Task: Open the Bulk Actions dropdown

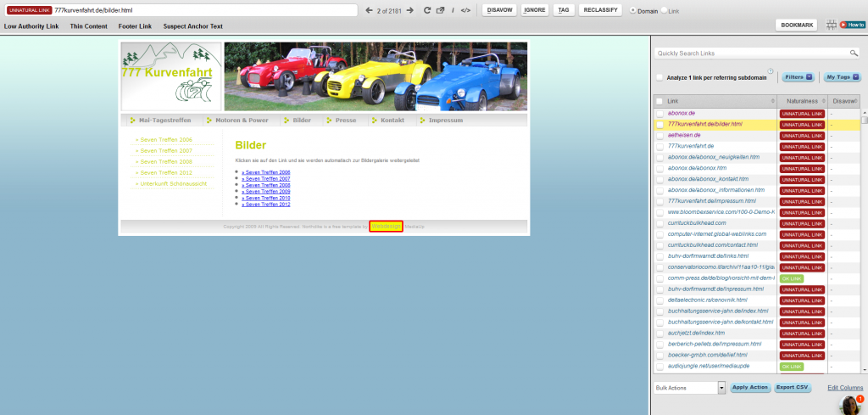Action: pyautogui.click(x=690, y=387)
